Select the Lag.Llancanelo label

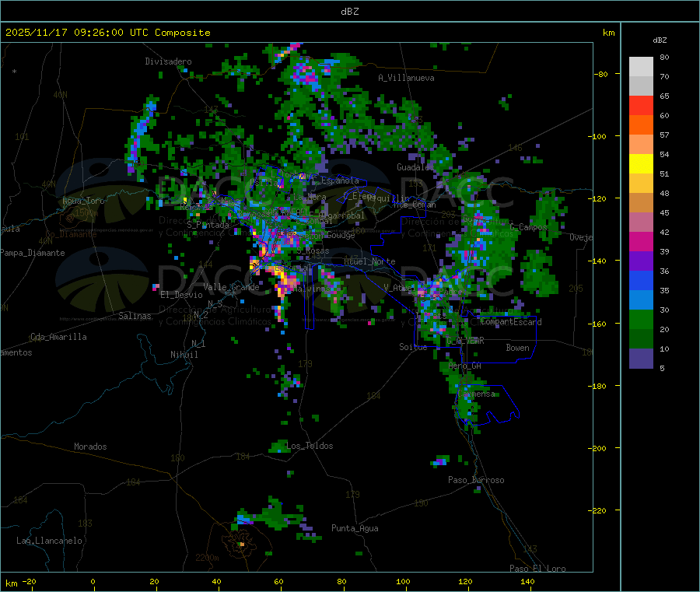[49, 541]
